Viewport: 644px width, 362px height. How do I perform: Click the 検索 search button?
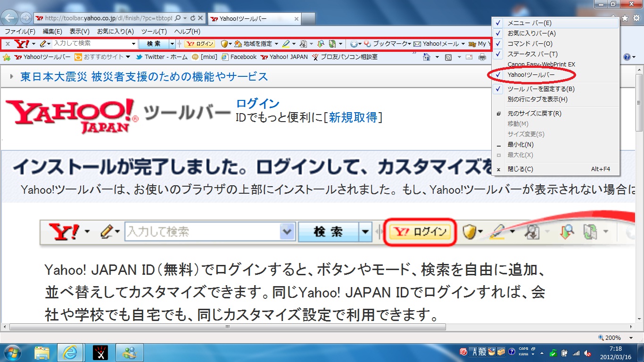pyautogui.click(x=154, y=44)
